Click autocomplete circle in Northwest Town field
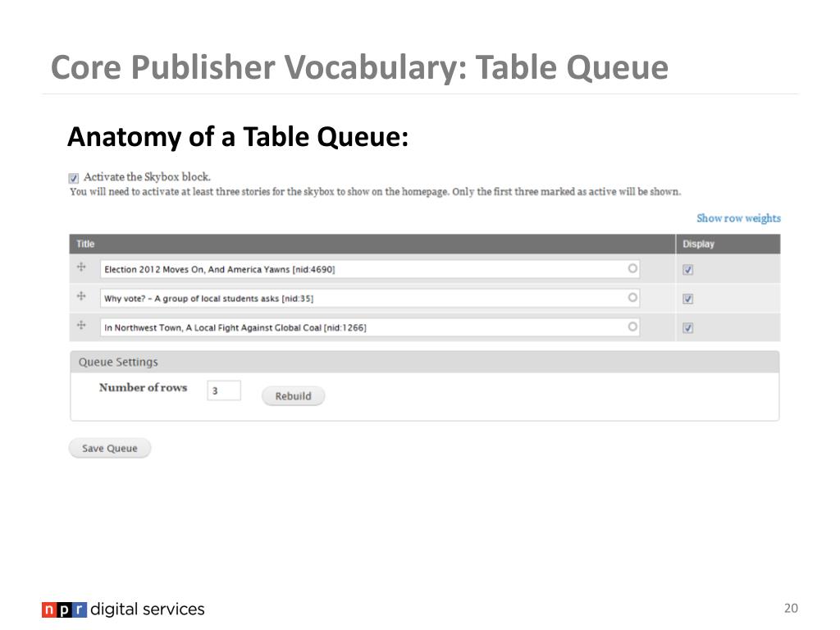 pos(632,326)
